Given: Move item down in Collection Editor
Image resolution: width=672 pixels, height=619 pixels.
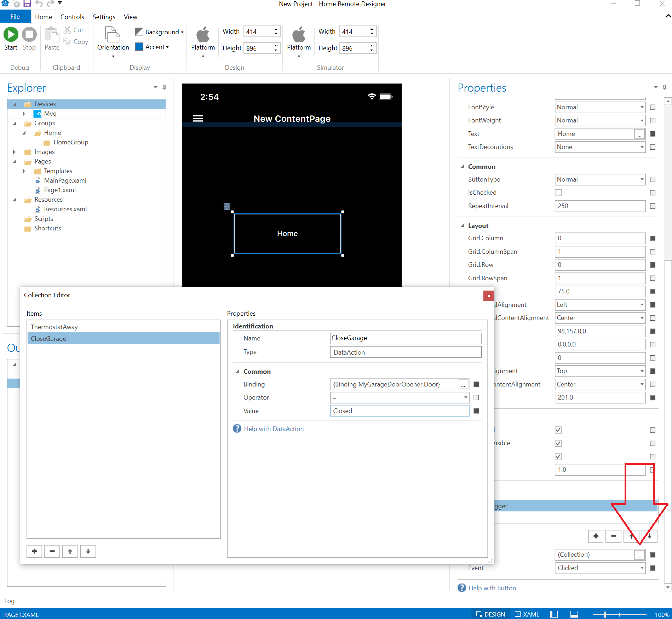Looking at the screenshot, I should [x=88, y=551].
